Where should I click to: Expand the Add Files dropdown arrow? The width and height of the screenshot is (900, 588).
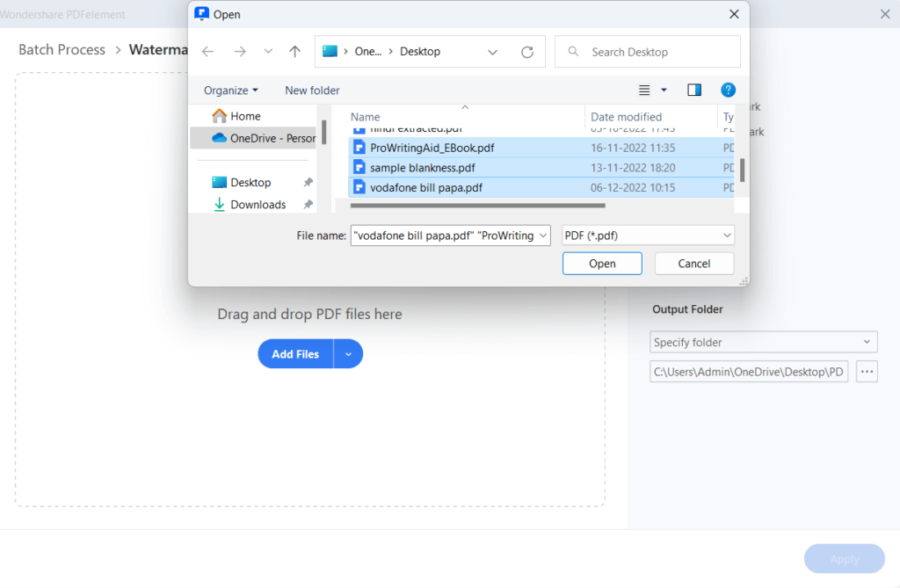(348, 354)
